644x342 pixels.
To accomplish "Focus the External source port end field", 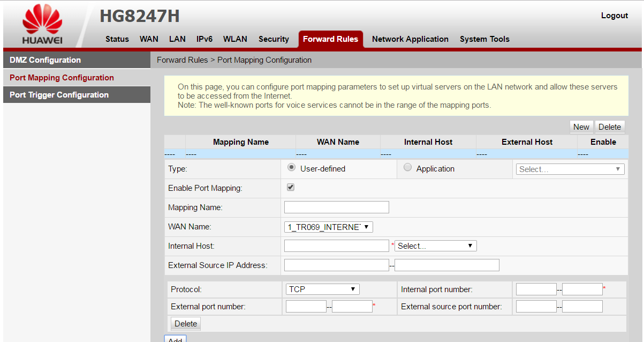I will click(582, 307).
